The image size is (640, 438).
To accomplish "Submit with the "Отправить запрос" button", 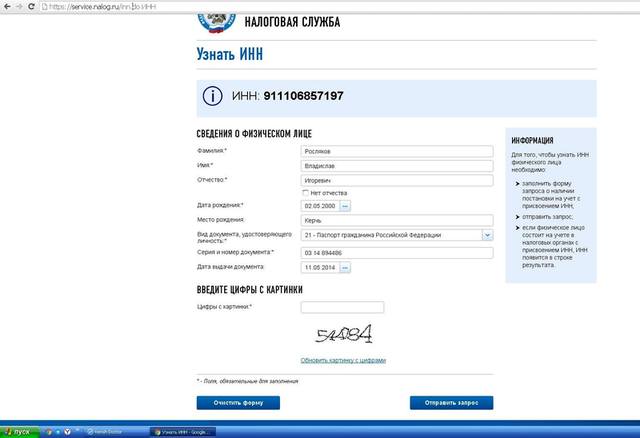I will tap(451, 403).
